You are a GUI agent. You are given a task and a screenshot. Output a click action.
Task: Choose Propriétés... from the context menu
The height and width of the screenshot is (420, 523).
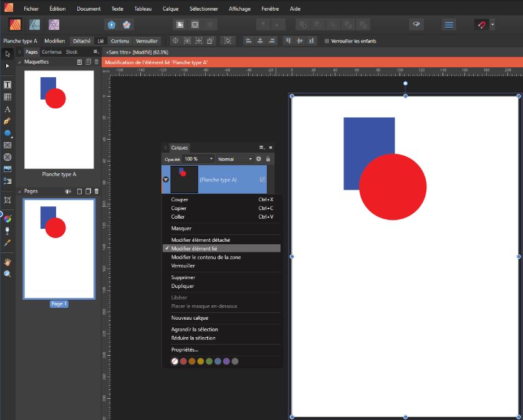coord(221,350)
